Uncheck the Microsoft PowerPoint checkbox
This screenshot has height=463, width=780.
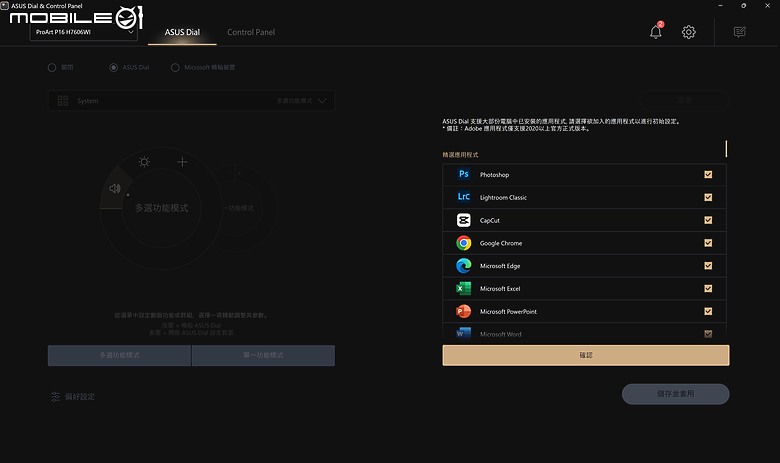coord(708,311)
